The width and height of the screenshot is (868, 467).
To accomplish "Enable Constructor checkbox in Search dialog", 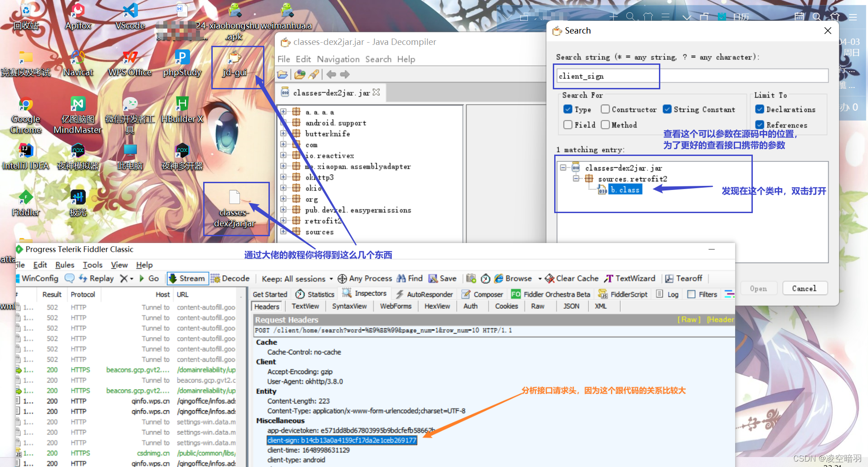I will point(605,109).
